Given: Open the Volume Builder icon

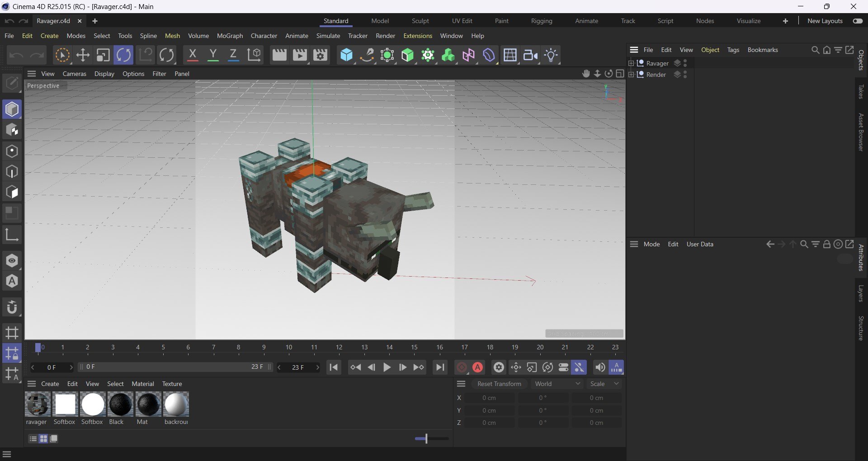Looking at the screenshot, I should click(x=448, y=55).
